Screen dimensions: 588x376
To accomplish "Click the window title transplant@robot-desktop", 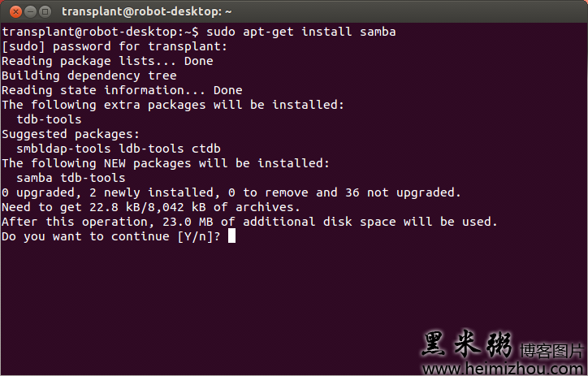I will click(147, 11).
